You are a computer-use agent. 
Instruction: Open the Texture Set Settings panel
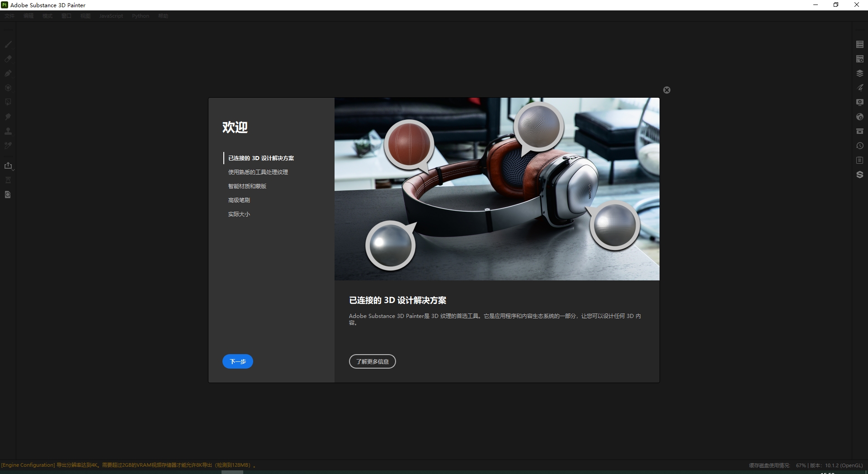coord(860,58)
